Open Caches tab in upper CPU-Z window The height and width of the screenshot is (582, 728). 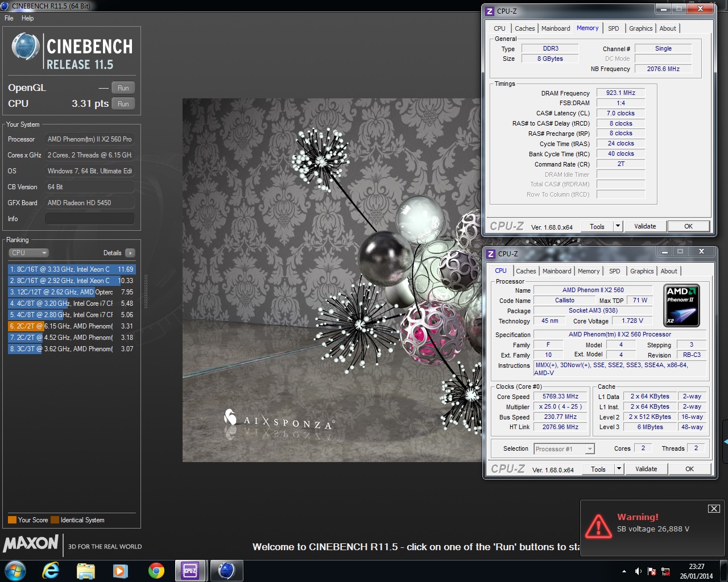click(x=524, y=28)
